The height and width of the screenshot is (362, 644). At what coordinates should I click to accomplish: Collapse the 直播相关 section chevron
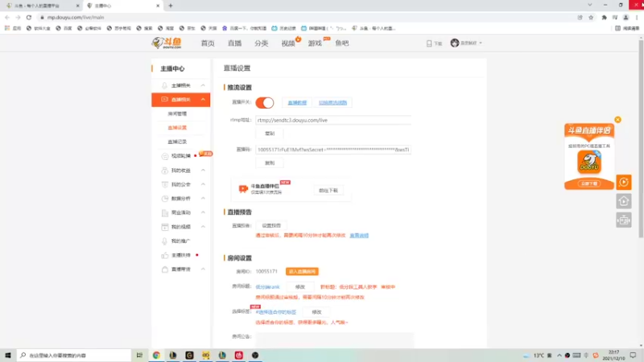pos(203,99)
